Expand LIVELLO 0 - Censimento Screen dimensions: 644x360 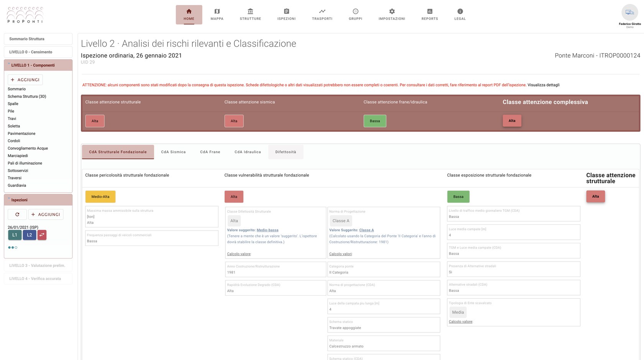click(x=38, y=52)
